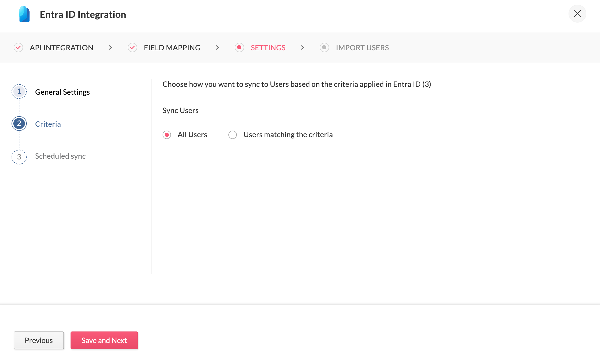600x364 pixels.
Task: Open General Settings section
Action: (x=62, y=92)
